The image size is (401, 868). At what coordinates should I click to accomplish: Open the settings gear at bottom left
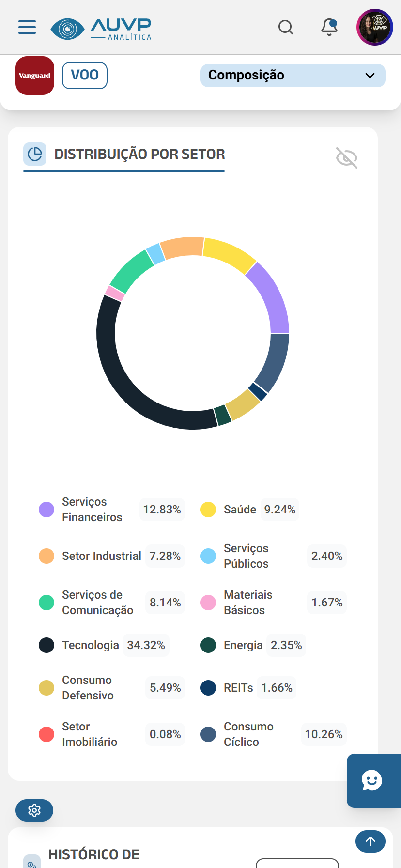pos(34,810)
